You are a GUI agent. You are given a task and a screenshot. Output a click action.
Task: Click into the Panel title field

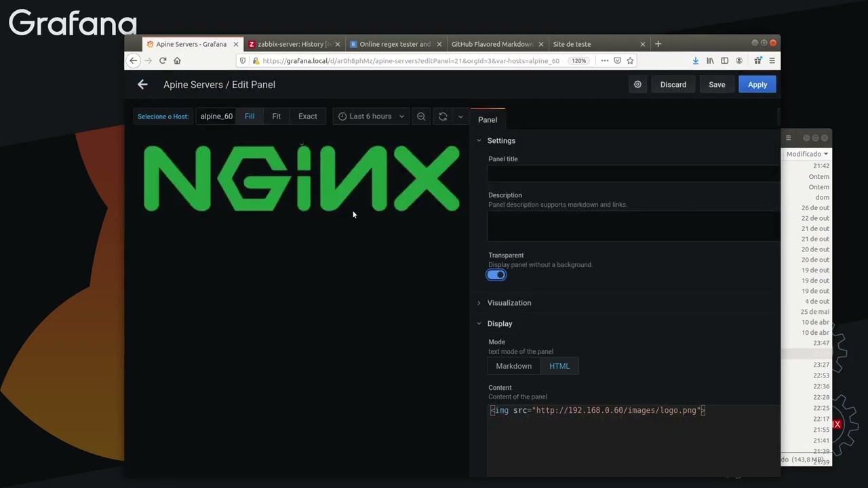pos(634,174)
